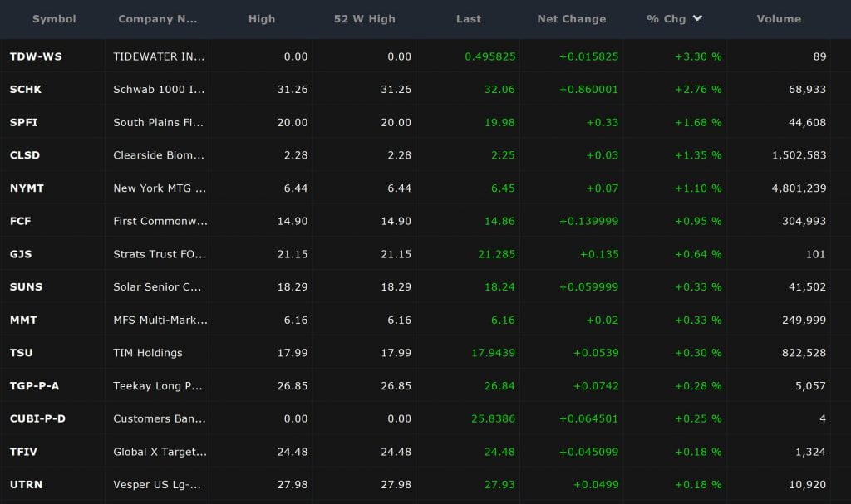This screenshot has height=504, width=851.
Task: Open the % Chg sort dropdown chevron
Action: click(699, 18)
